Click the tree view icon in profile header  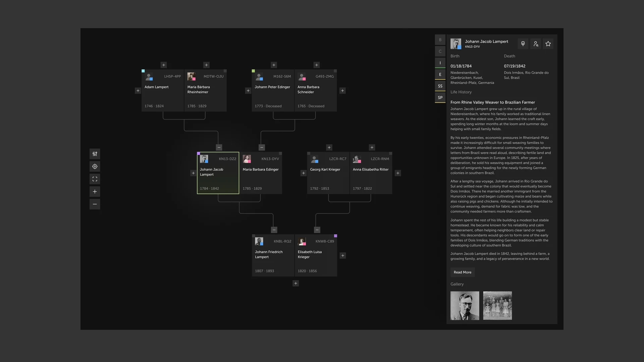point(523,44)
